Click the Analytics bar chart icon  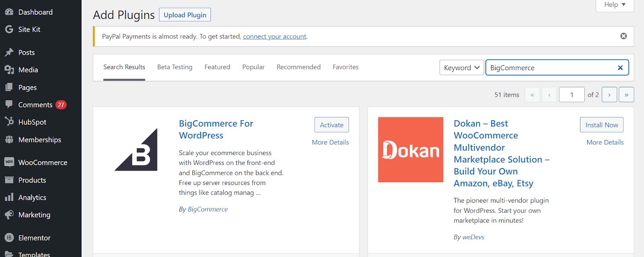point(9,197)
